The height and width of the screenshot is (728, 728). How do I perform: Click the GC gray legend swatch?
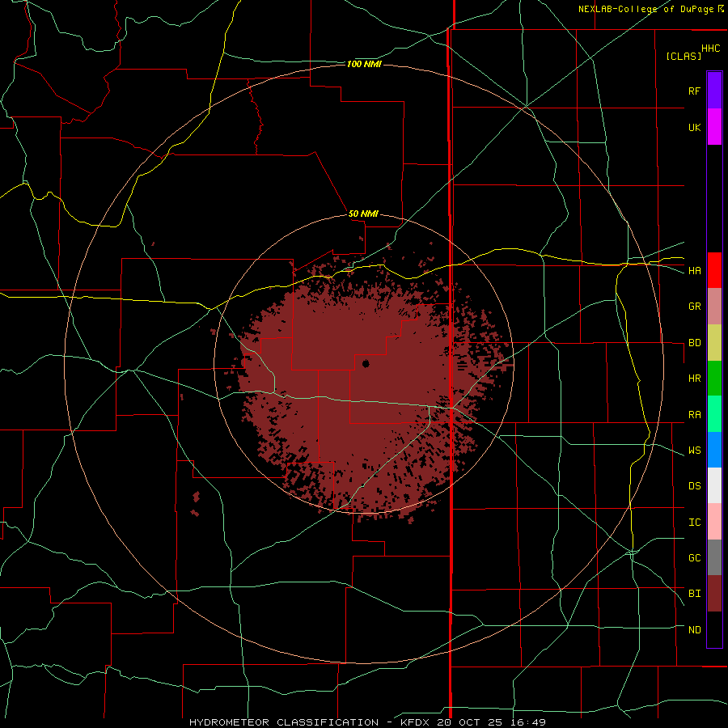[x=714, y=557]
